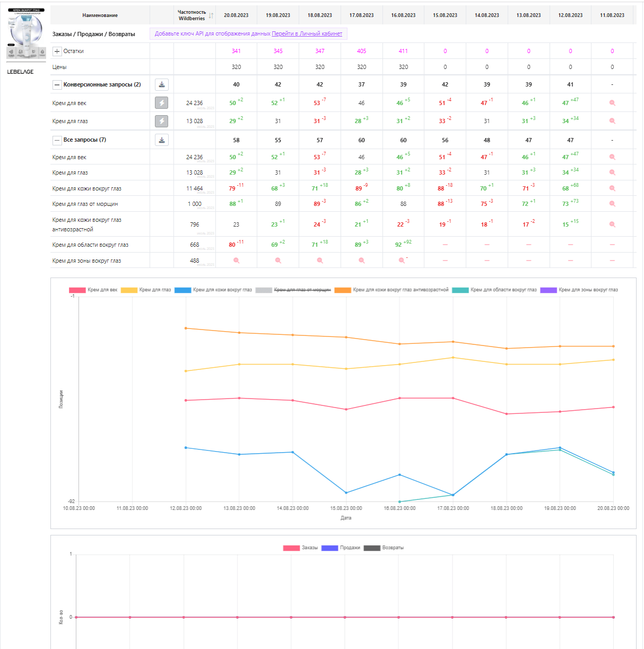Click lightning icon for Крем для глаз
Image resolution: width=644 pixels, height=649 pixels.
[x=162, y=121]
